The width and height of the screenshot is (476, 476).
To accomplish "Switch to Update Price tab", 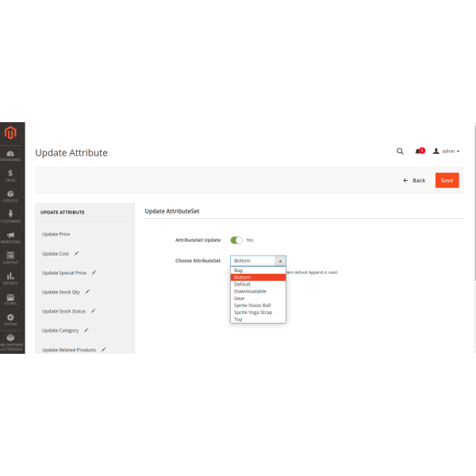I will tap(56, 234).
